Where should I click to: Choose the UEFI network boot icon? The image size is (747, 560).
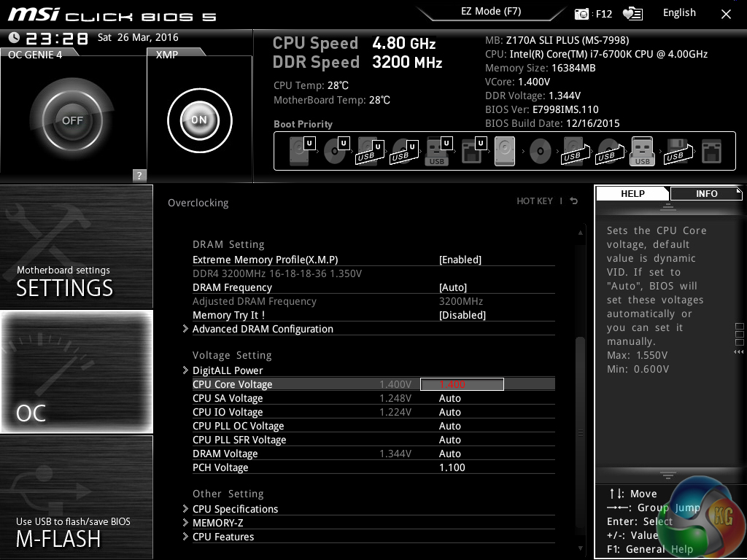(473, 151)
